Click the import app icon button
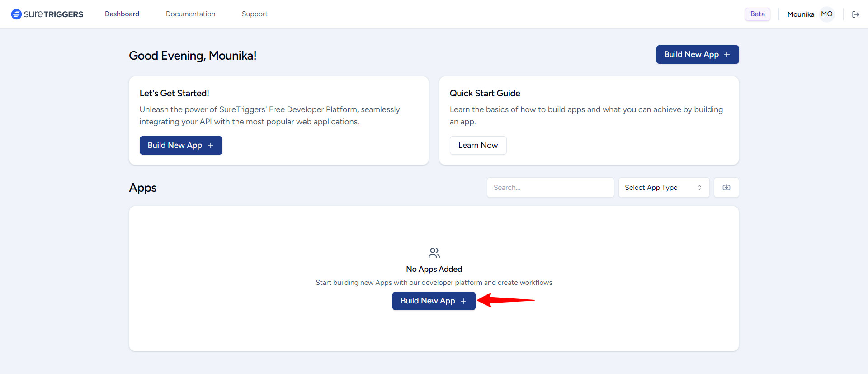Image resolution: width=868 pixels, height=374 pixels. coord(726,188)
